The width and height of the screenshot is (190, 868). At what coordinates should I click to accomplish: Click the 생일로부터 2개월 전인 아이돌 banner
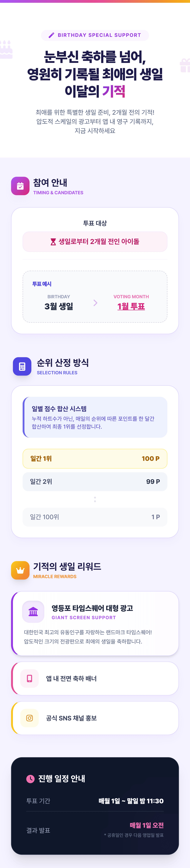point(95,242)
